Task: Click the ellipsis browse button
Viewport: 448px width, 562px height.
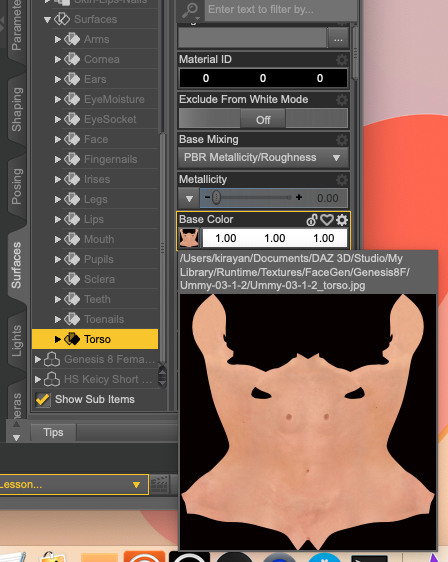Action: (x=338, y=38)
